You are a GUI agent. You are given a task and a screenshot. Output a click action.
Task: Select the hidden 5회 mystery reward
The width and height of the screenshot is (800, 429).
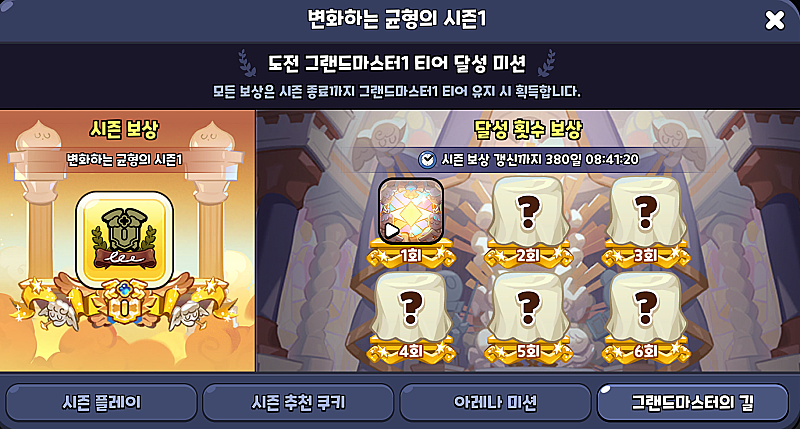528,307
